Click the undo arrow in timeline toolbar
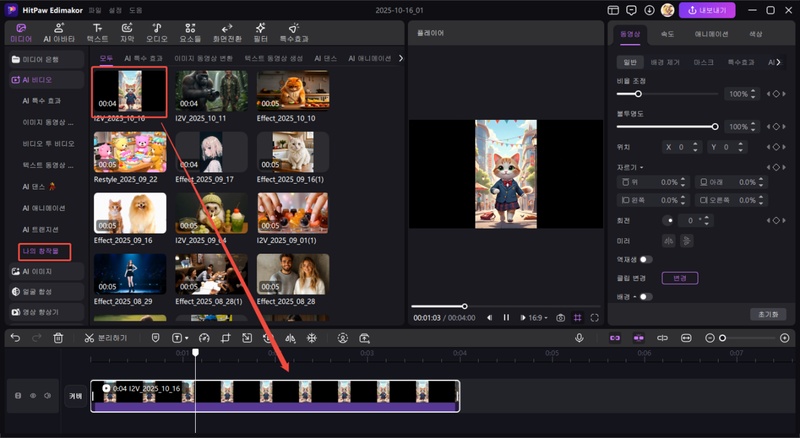This screenshot has height=438, width=800. pos(15,338)
